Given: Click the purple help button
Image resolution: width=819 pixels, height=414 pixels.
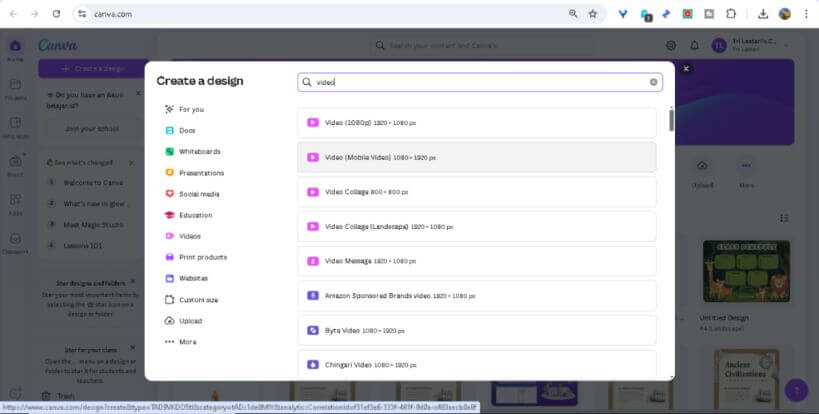Looking at the screenshot, I should (796, 390).
